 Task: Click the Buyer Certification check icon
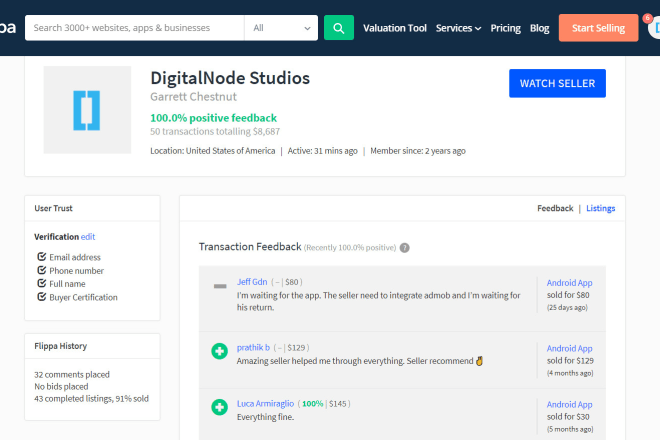[42, 296]
